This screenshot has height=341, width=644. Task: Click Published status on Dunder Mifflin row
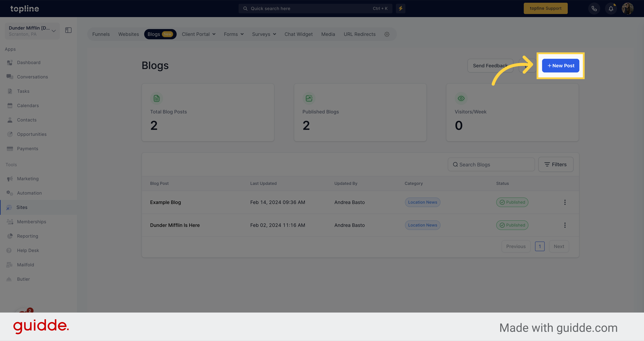pyautogui.click(x=512, y=225)
